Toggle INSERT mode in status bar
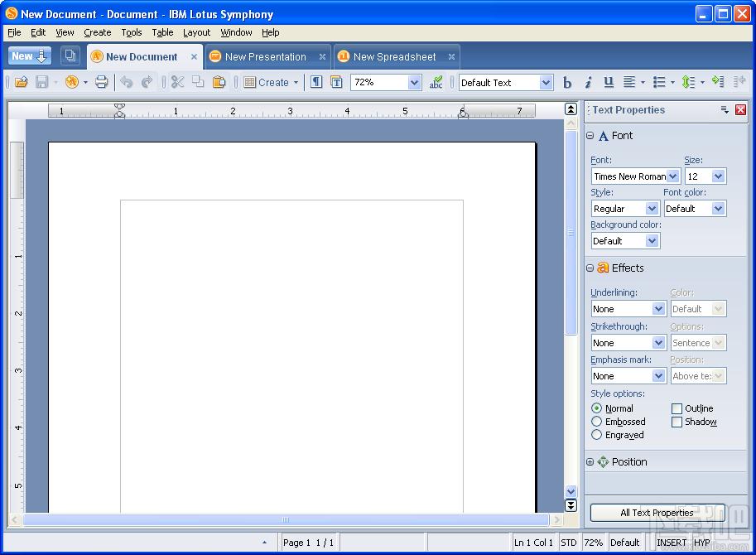Screen dimensions: 756x555 (x=672, y=543)
